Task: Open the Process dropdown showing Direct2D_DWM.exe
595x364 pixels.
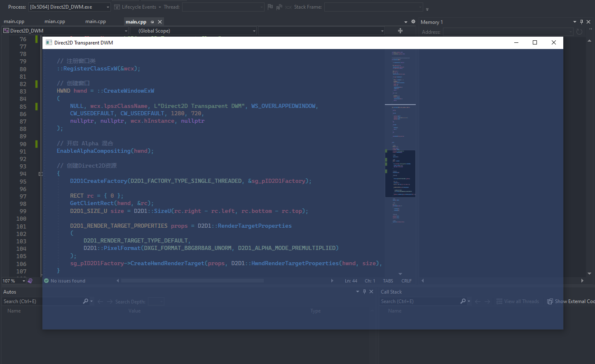Action: click(70, 7)
